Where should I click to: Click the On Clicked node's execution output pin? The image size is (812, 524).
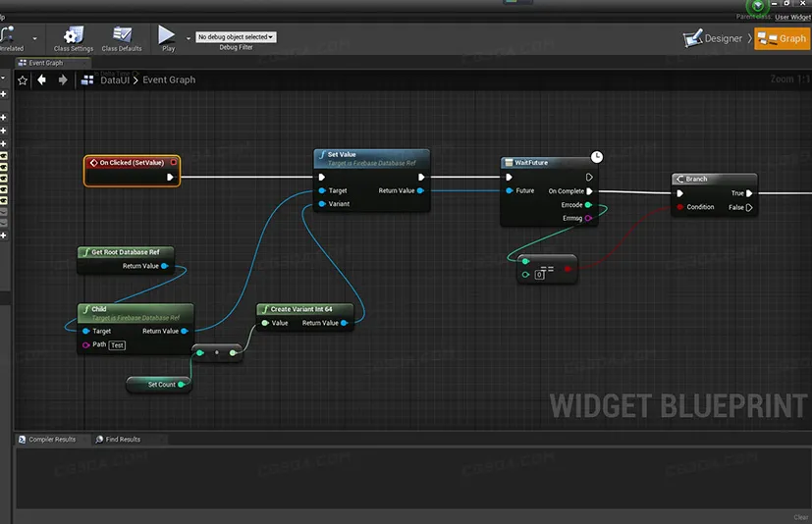[x=170, y=177]
